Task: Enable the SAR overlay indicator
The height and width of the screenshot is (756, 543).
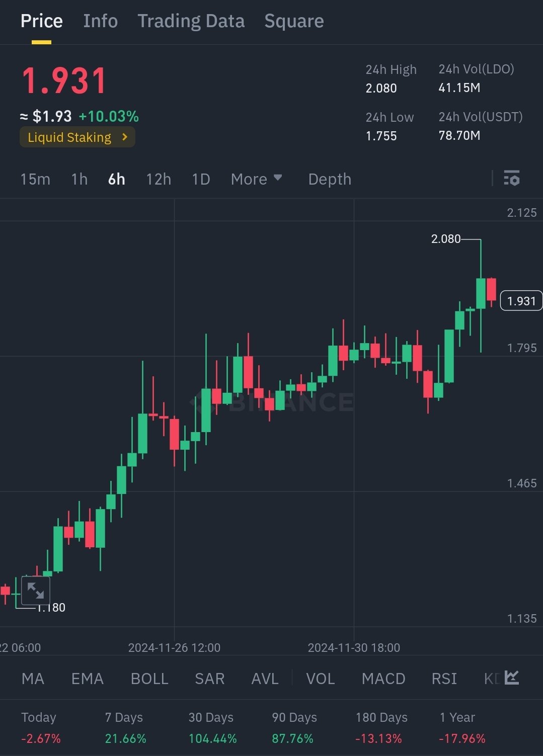Action: [209, 679]
